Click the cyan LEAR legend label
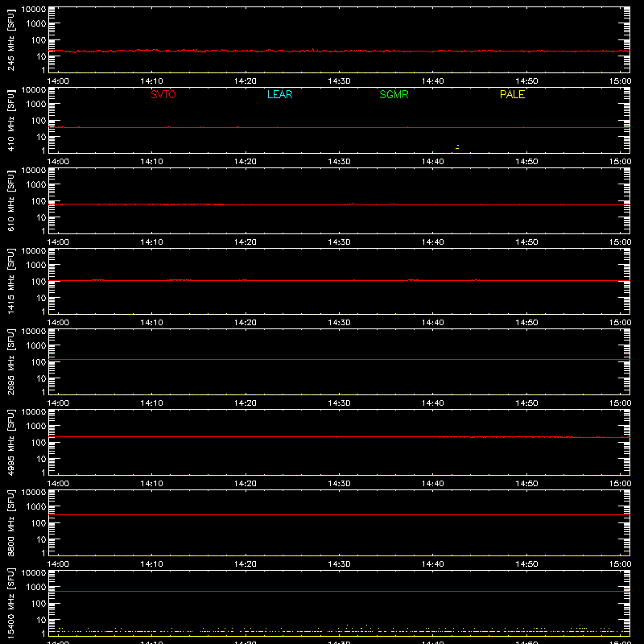This screenshot has width=644, height=644. click(279, 94)
